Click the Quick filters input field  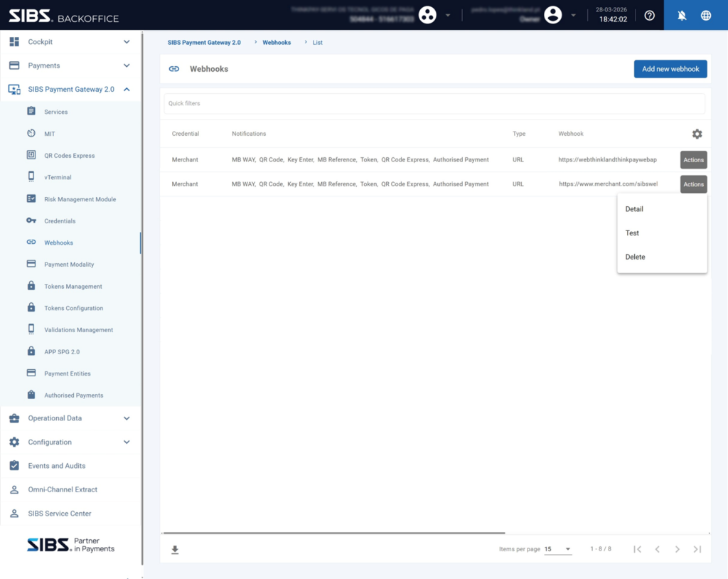point(434,104)
